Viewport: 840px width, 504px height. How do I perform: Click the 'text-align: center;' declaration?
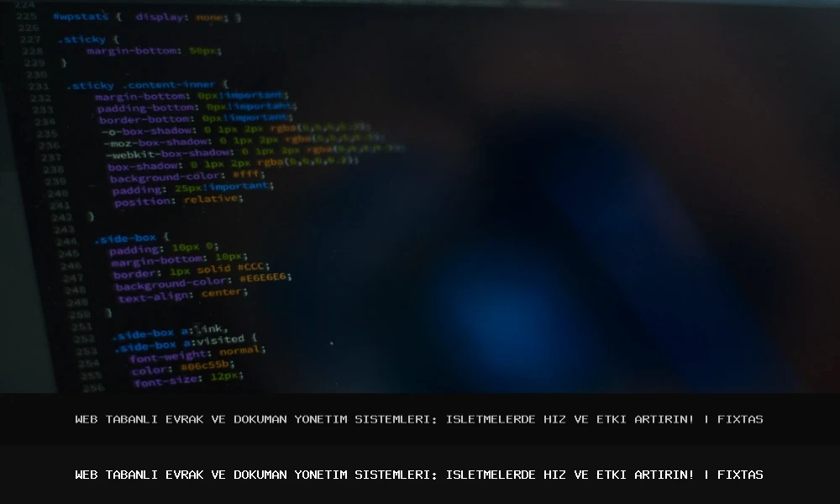pos(183,295)
